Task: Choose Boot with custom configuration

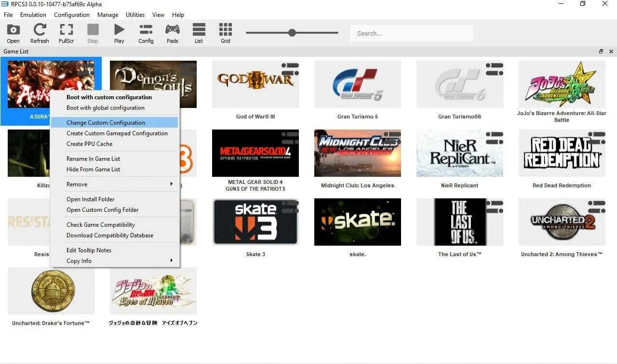Action: coord(115,97)
